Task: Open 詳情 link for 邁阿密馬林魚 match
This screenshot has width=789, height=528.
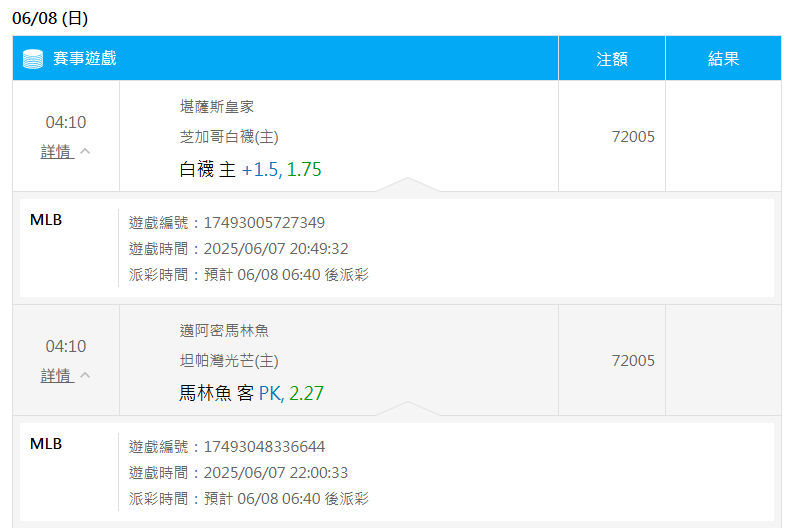Action: pos(57,375)
